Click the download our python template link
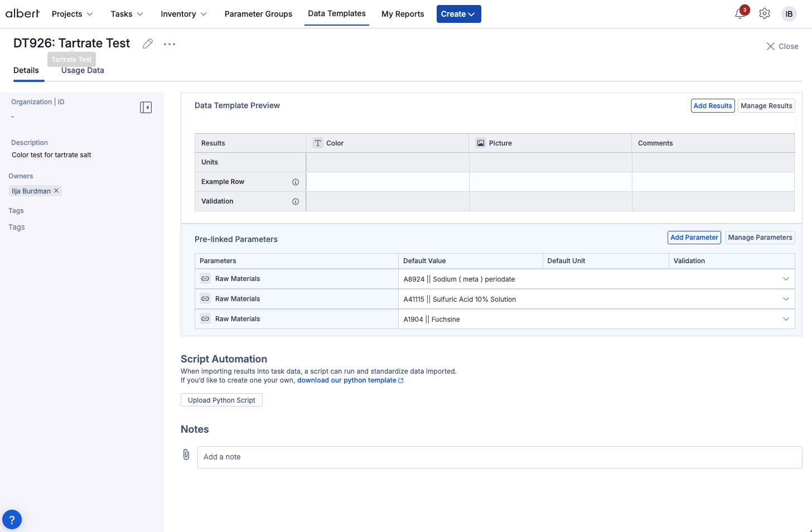This screenshot has height=532, width=812. click(347, 380)
